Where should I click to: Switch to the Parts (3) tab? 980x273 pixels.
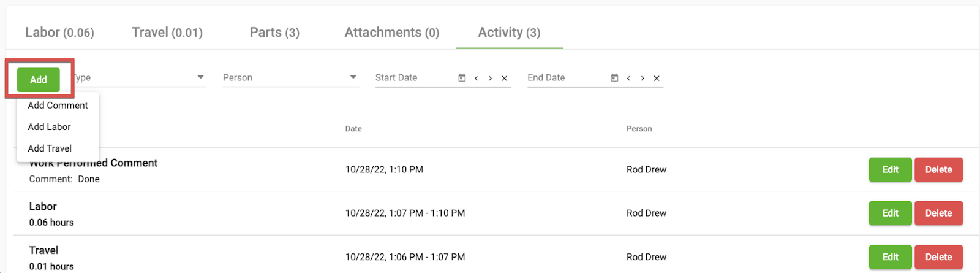click(274, 33)
